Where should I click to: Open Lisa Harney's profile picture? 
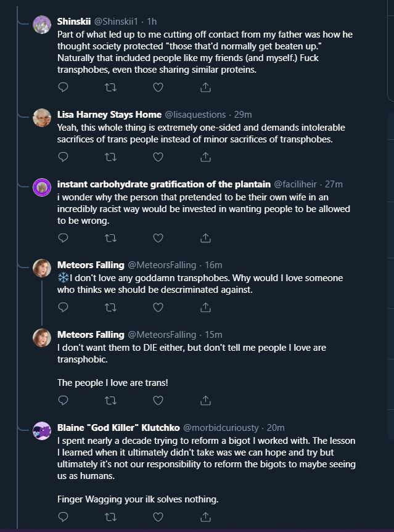click(42, 118)
